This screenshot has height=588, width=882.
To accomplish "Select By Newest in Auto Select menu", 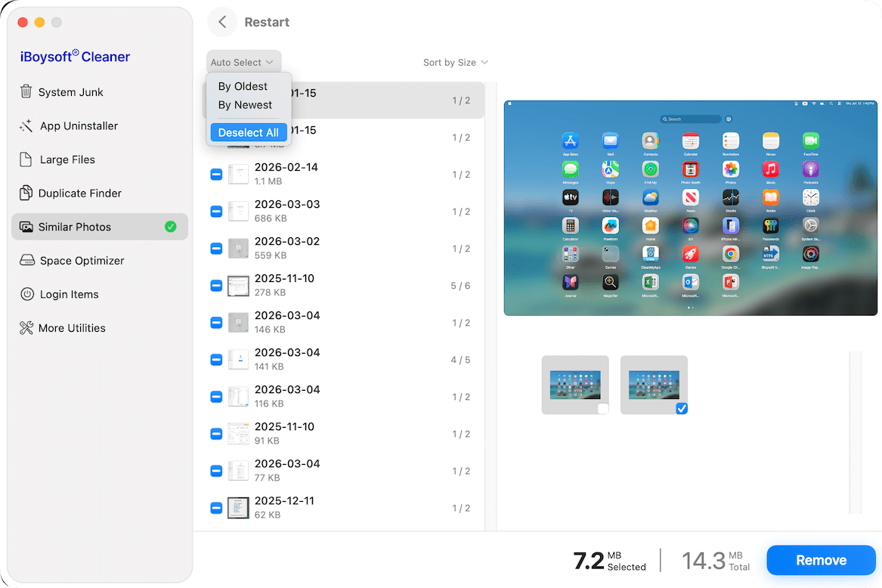I will 245,105.
